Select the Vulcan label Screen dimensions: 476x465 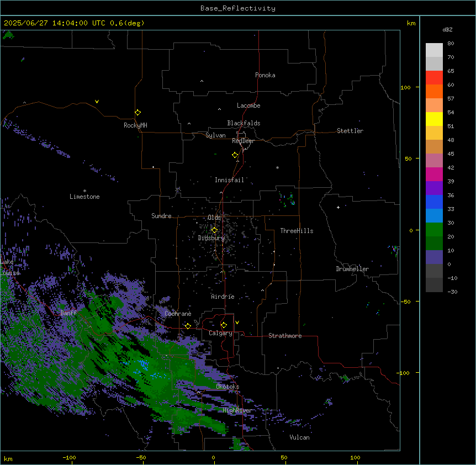point(299,437)
